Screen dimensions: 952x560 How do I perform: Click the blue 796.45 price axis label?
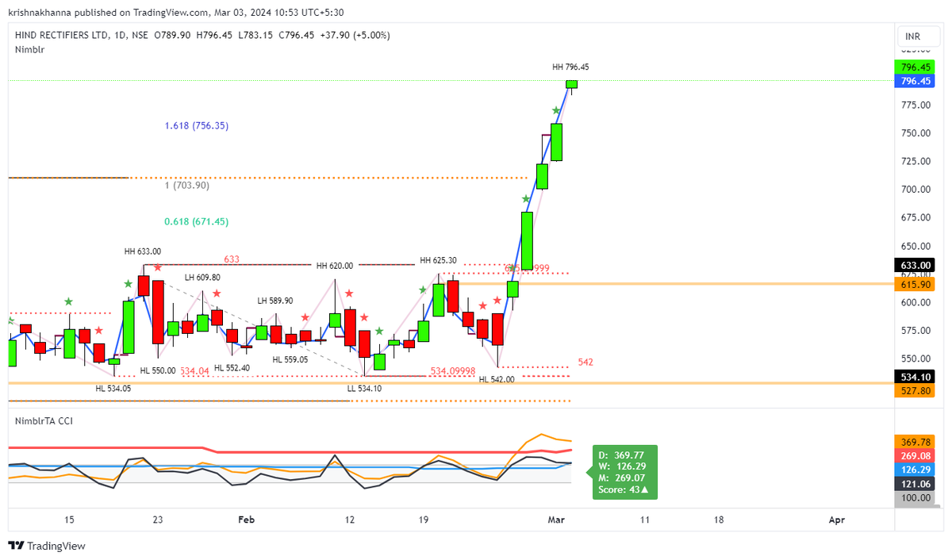point(916,81)
